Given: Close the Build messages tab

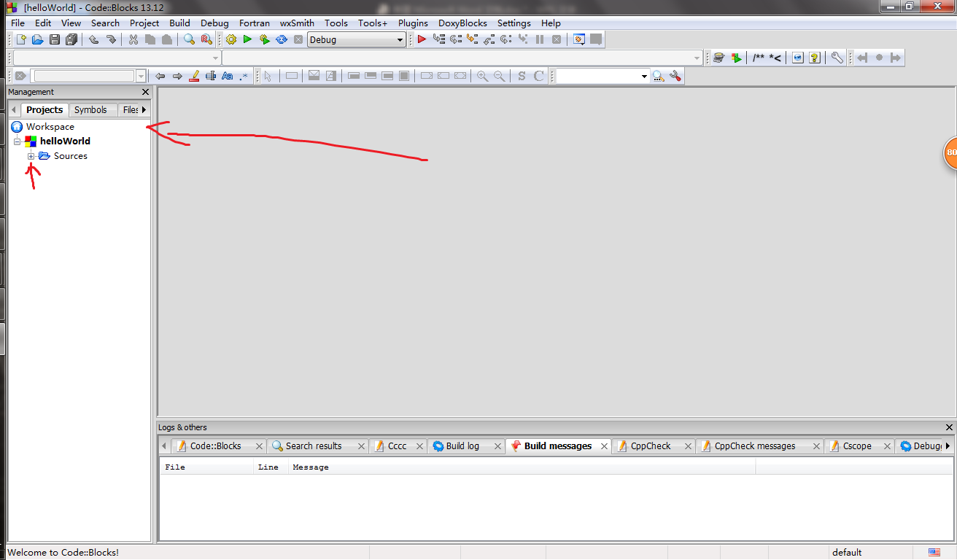Looking at the screenshot, I should click(603, 446).
